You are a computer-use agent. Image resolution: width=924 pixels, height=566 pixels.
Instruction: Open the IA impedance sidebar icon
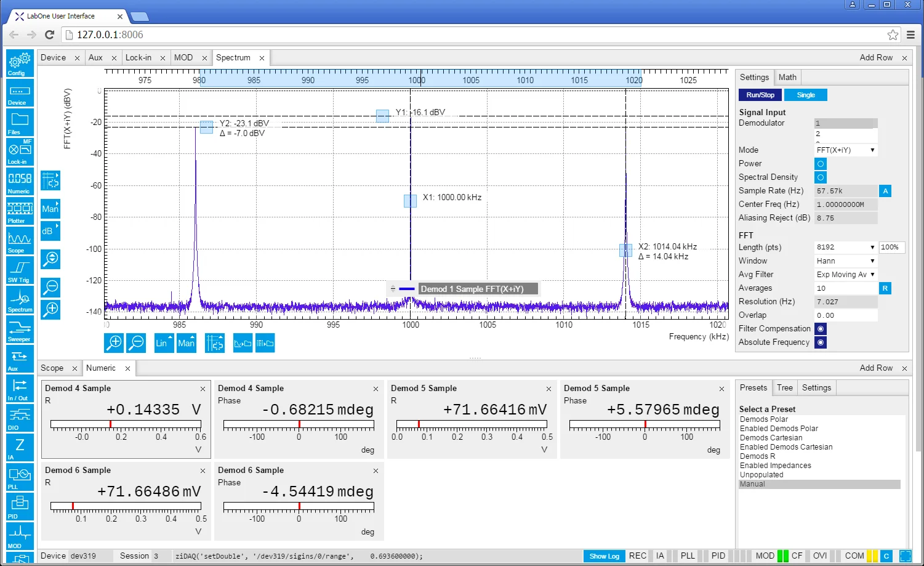click(x=20, y=448)
